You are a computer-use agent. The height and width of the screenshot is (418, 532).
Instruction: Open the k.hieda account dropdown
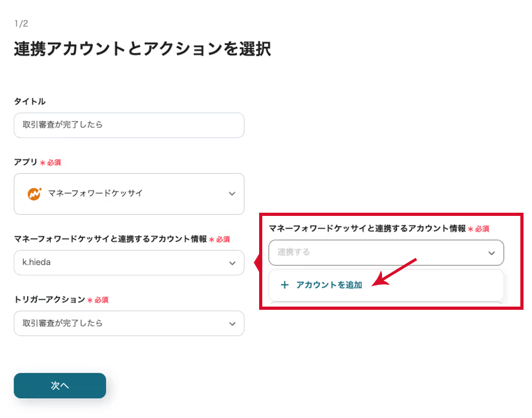pos(129,263)
